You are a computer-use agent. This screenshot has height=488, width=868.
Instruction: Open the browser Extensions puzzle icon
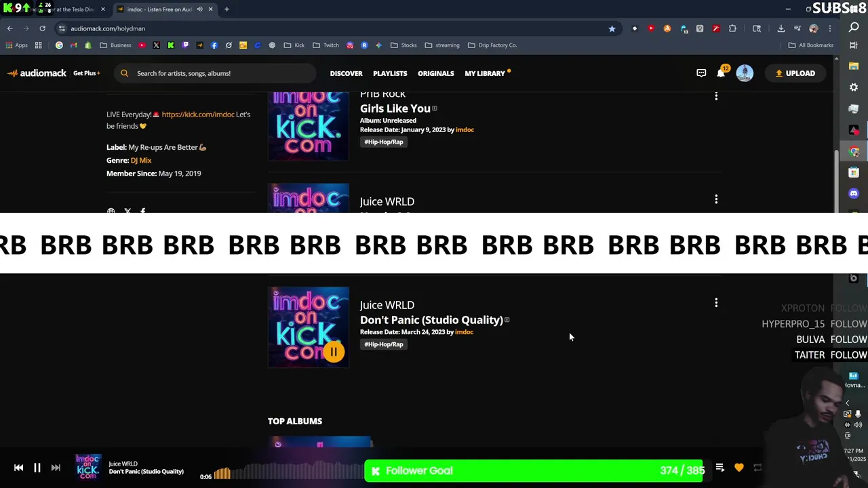732,28
